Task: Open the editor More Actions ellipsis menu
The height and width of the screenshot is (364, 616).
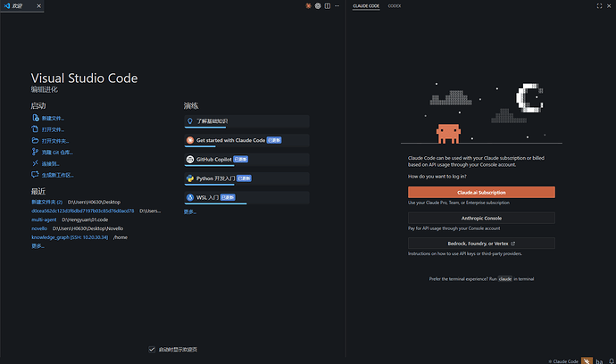Action: (x=337, y=6)
